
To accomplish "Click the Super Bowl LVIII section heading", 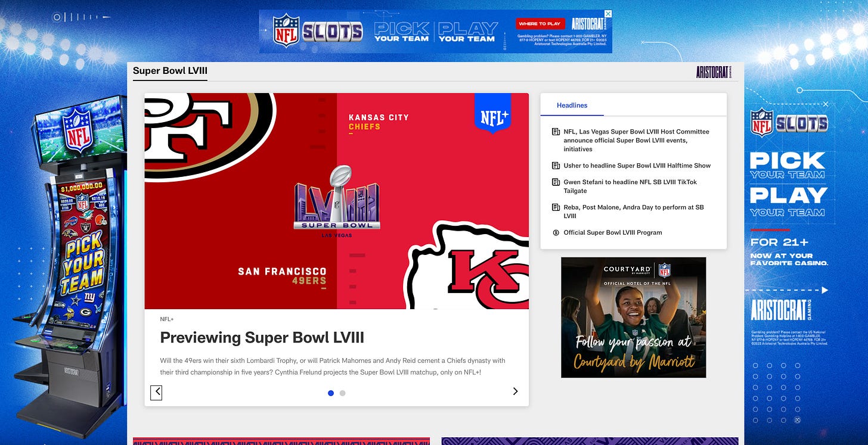I will pyautogui.click(x=170, y=71).
